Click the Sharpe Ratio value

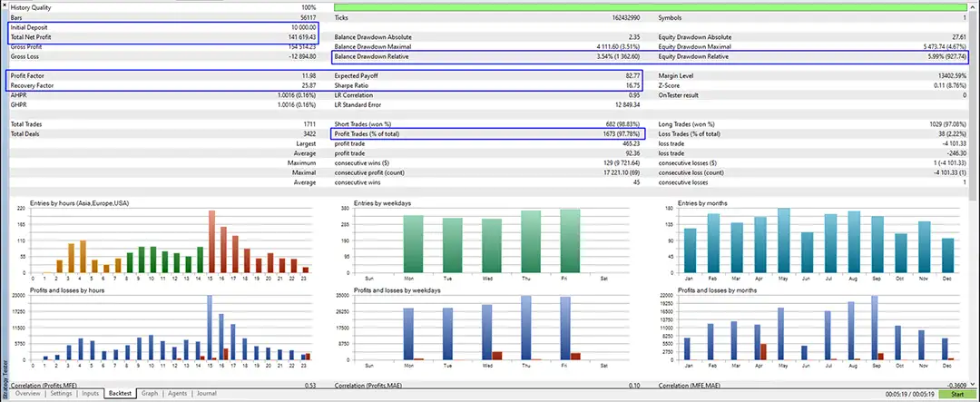point(632,85)
